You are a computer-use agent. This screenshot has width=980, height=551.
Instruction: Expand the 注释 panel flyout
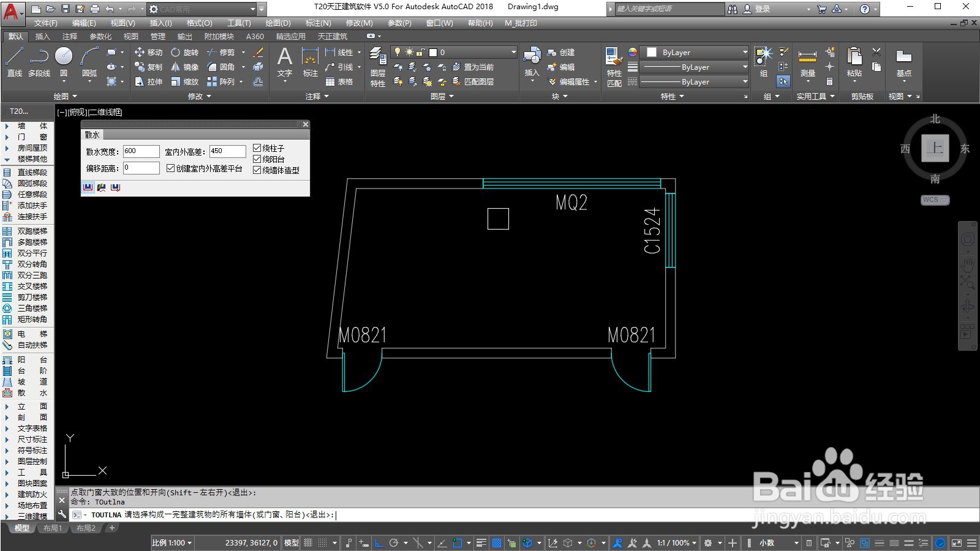[317, 96]
